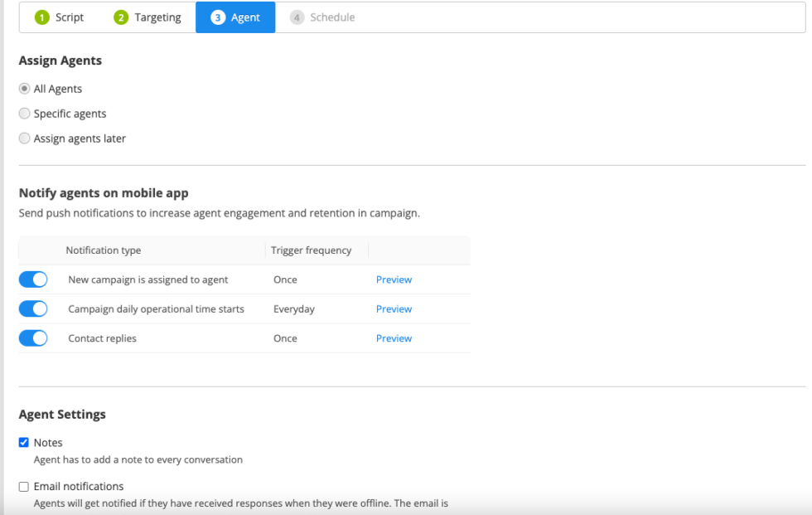Click the Notification type column header
The image size is (812, 515).
(x=104, y=250)
